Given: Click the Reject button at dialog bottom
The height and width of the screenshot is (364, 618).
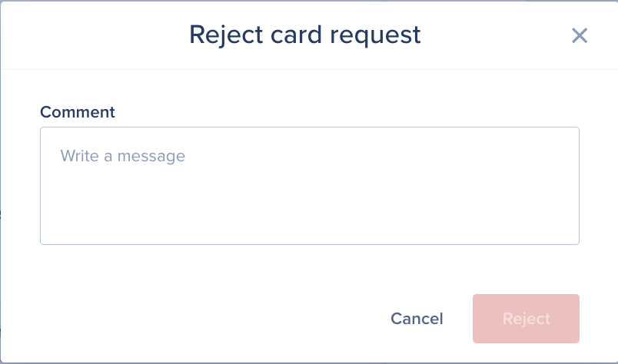Looking at the screenshot, I should pyautogui.click(x=526, y=319).
